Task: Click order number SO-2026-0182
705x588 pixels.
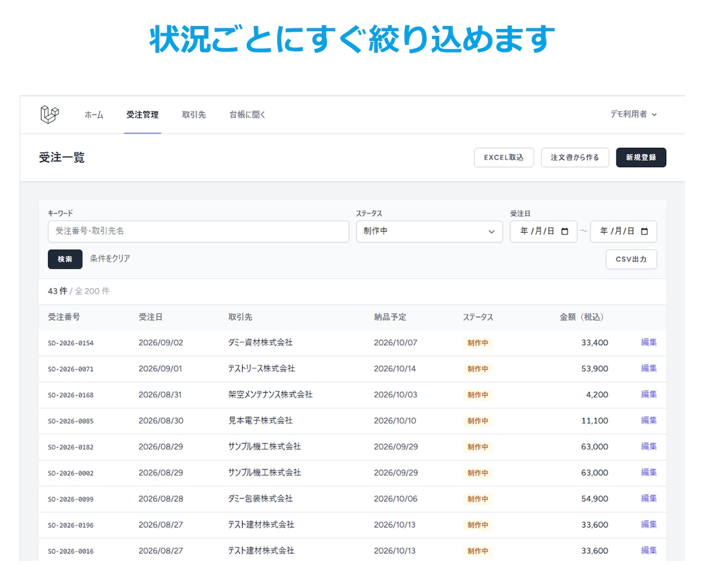Action: 70,447
